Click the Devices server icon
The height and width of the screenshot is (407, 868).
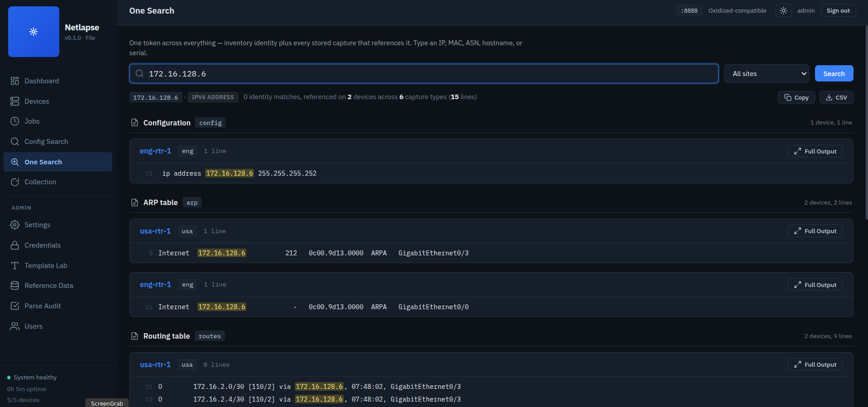15,101
